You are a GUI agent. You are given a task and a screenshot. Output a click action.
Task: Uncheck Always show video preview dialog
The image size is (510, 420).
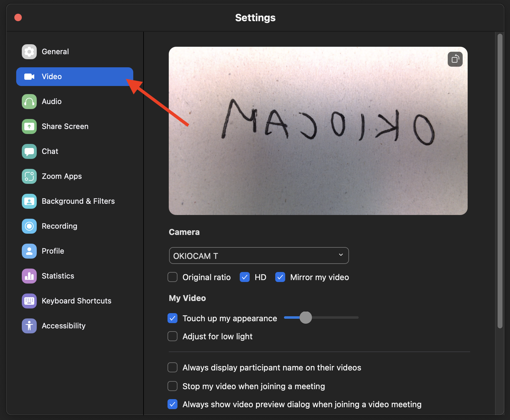(x=172, y=404)
